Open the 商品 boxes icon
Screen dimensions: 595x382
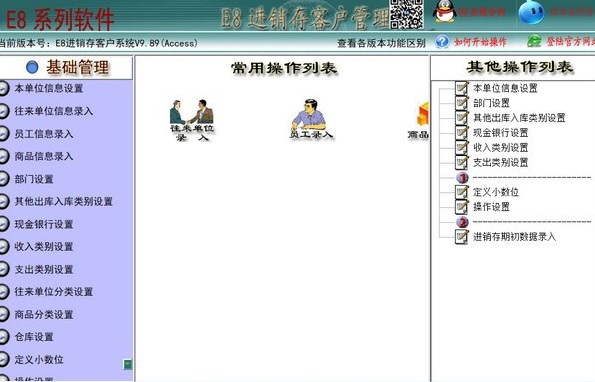419,120
